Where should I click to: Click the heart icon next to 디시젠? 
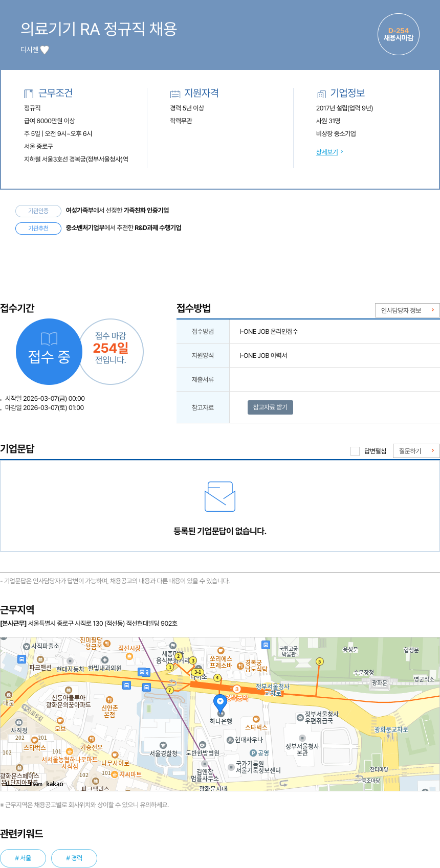(x=45, y=50)
